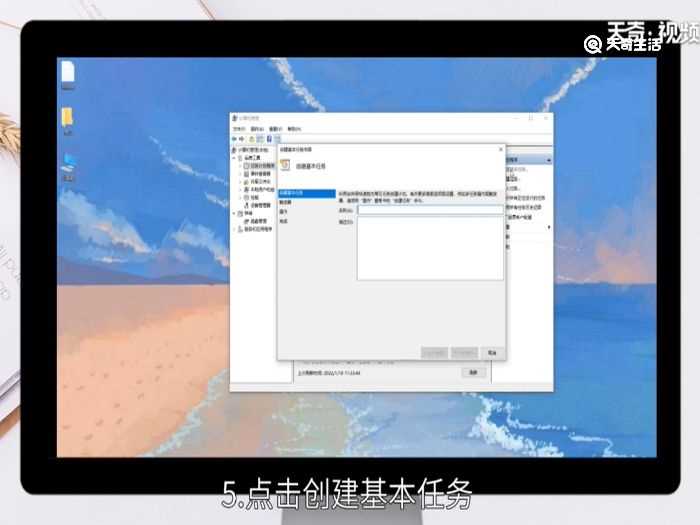Select 共享文件夹 in the console tree

click(x=260, y=182)
